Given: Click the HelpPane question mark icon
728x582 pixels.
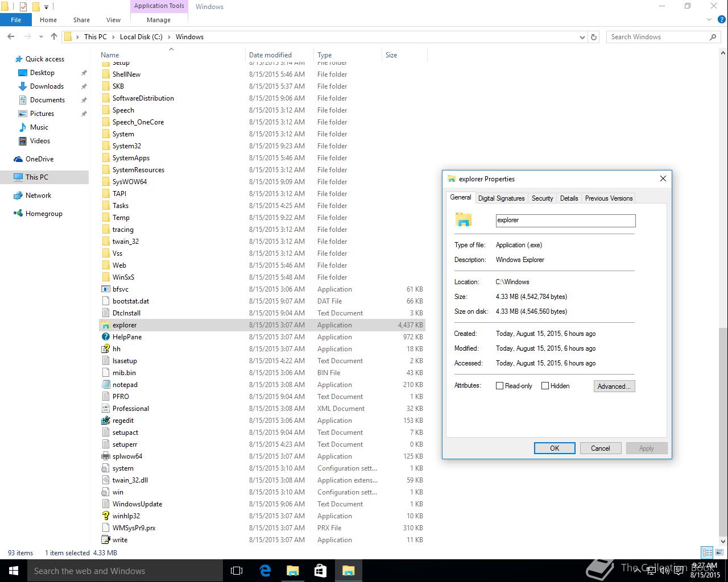Looking at the screenshot, I should coord(105,337).
